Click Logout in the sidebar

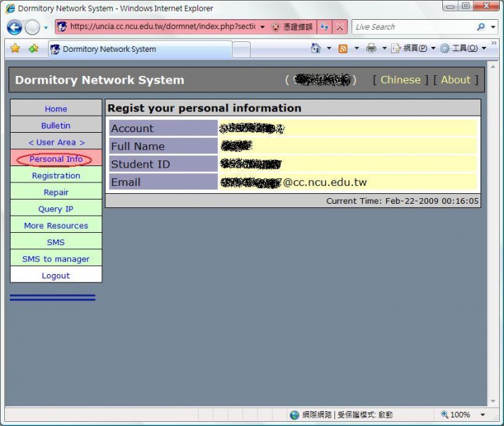tap(56, 275)
